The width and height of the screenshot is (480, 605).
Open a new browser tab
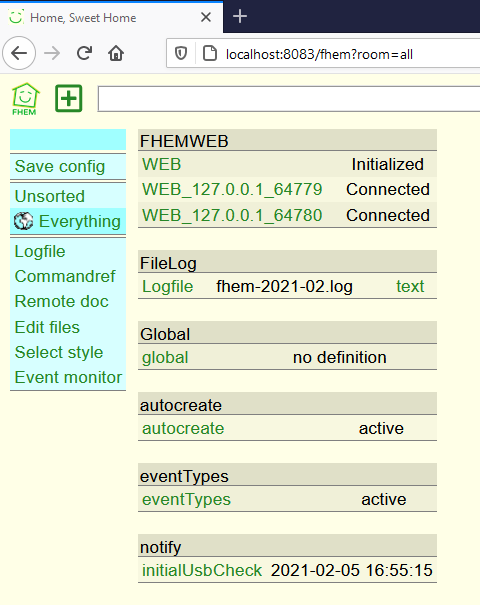click(x=240, y=16)
